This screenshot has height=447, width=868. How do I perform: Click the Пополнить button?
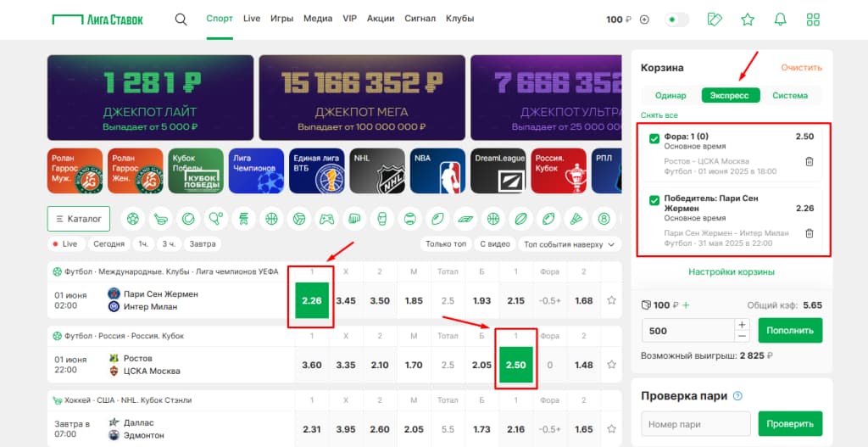tap(790, 331)
